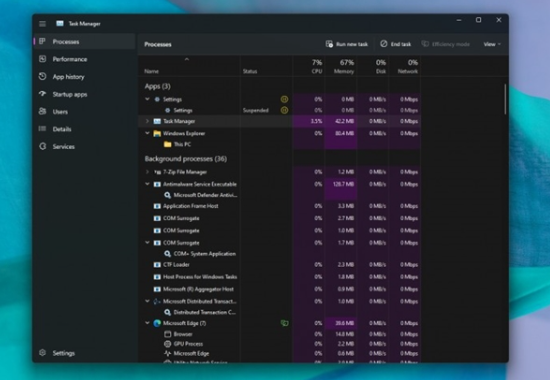Click the Windows Explorer folder icon
This screenshot has width=550, height=380.
pos(157,133)
